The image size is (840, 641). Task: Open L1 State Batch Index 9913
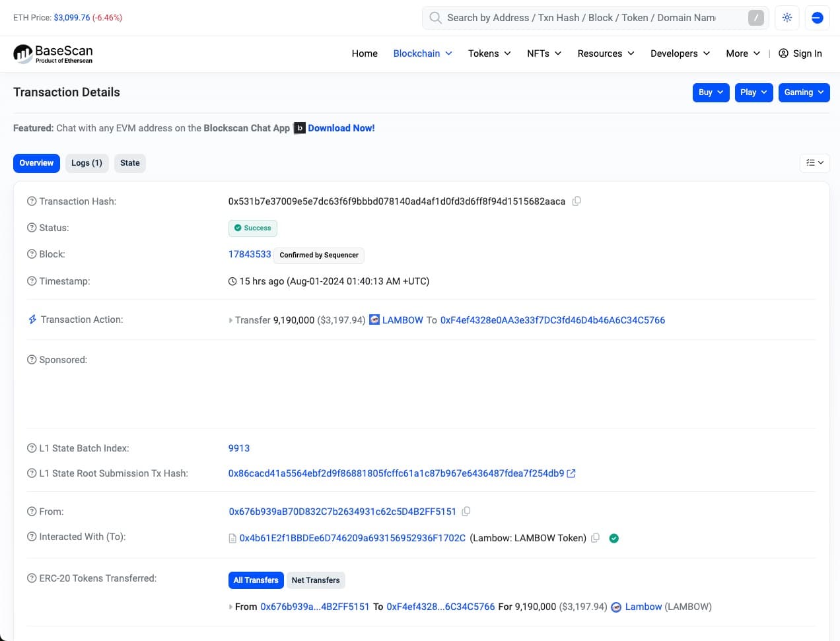pos(239,448)
